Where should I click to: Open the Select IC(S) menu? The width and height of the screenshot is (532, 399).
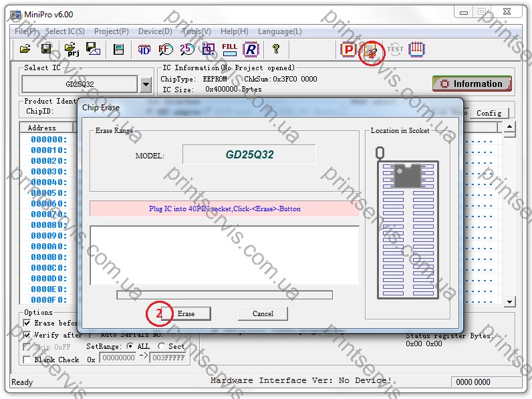(65, 31)
